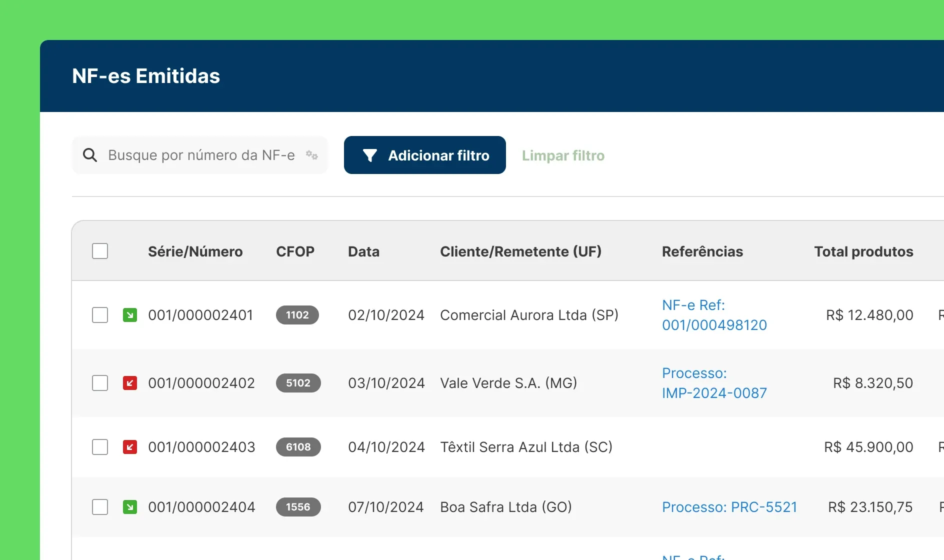Click the CFOP badge 5102

(x=298, y=383)
